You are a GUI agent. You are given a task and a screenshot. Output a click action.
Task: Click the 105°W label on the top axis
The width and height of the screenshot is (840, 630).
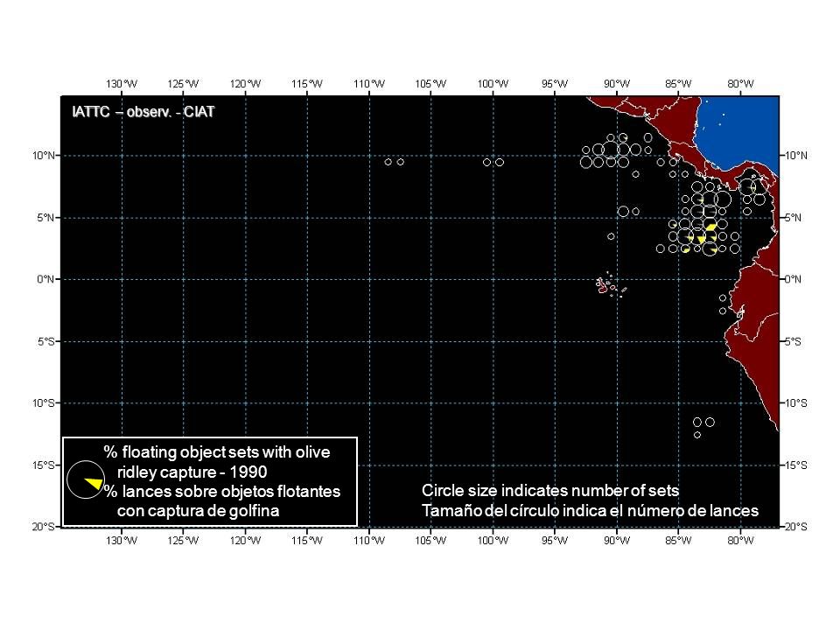430,84
